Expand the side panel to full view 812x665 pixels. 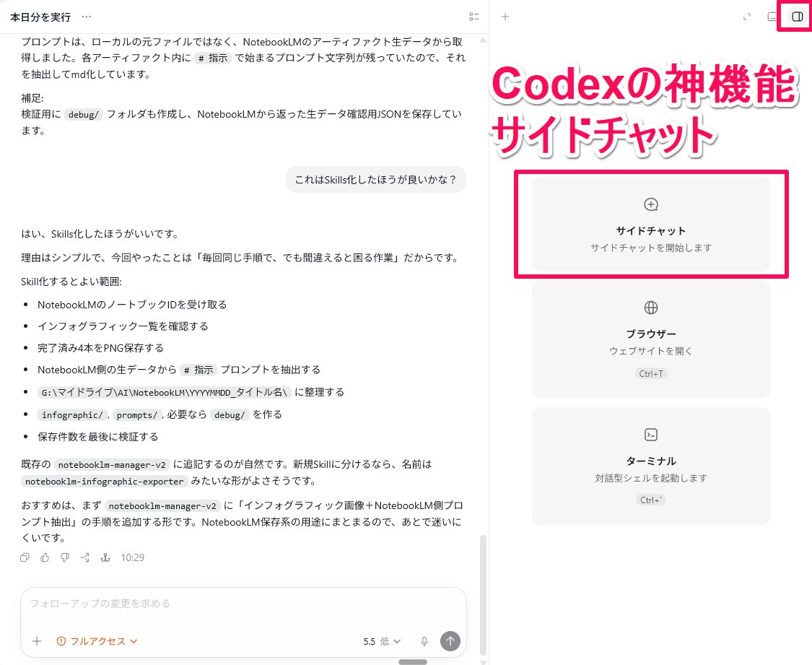(x=747, y=17)
